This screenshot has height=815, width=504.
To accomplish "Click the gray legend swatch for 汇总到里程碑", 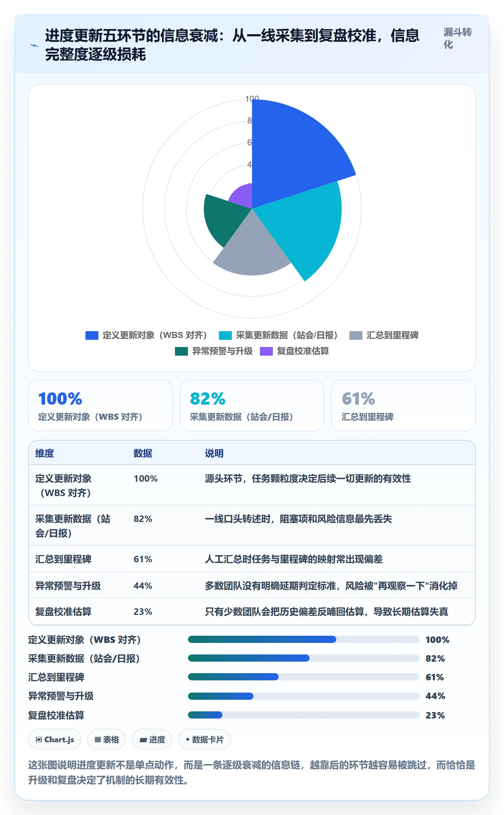I will coord(356,336).
